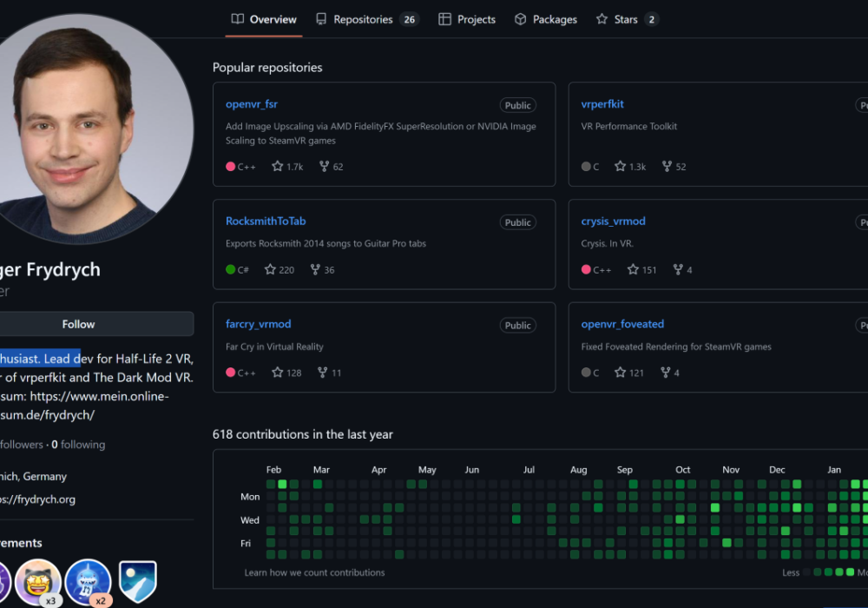Click 'Far Cry in Virtual Reality' description

[x=274, y=347]
